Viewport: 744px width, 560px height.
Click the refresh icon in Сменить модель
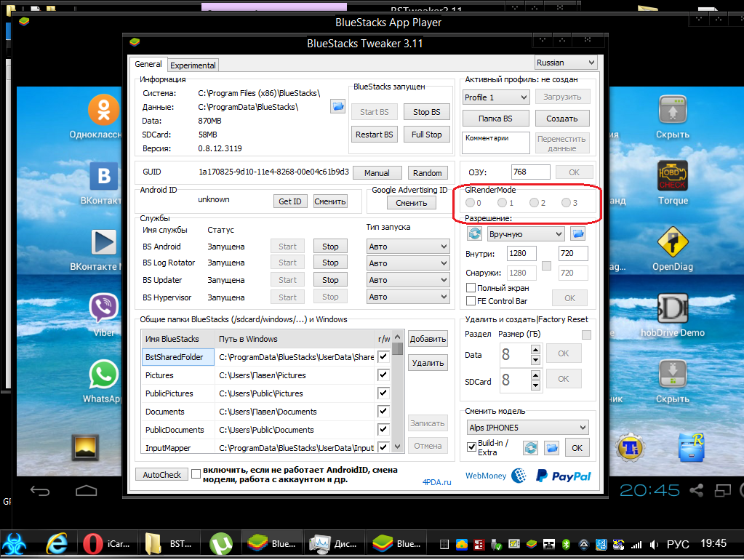pos(531,448)
